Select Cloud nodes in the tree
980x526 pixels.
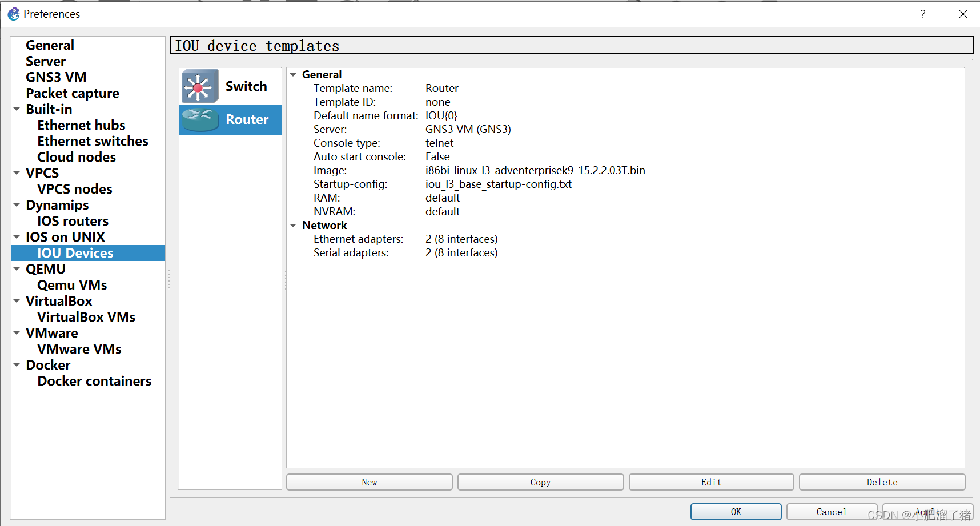pyautogui.click(x=77, y=157)
